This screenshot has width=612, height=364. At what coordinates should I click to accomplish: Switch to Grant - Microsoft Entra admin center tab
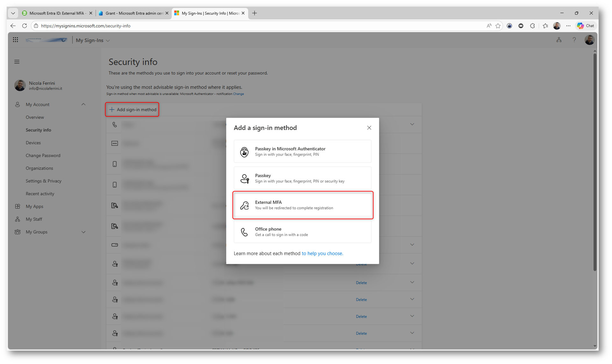134,13
